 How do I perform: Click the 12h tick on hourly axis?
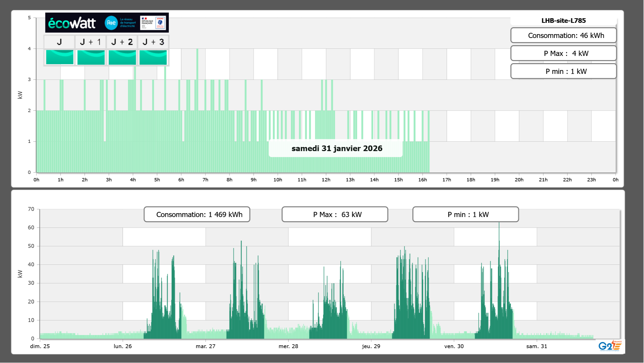[x=326, y=180]
